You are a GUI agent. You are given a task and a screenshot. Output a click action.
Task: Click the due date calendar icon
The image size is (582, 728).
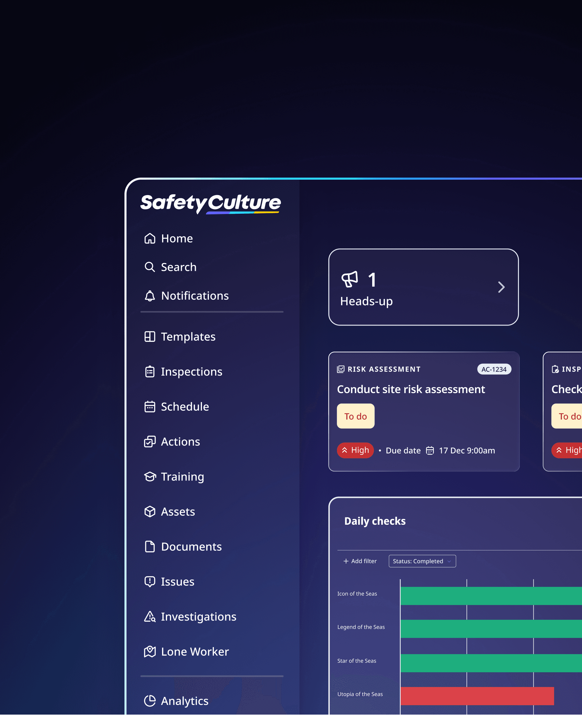point(430,450)
